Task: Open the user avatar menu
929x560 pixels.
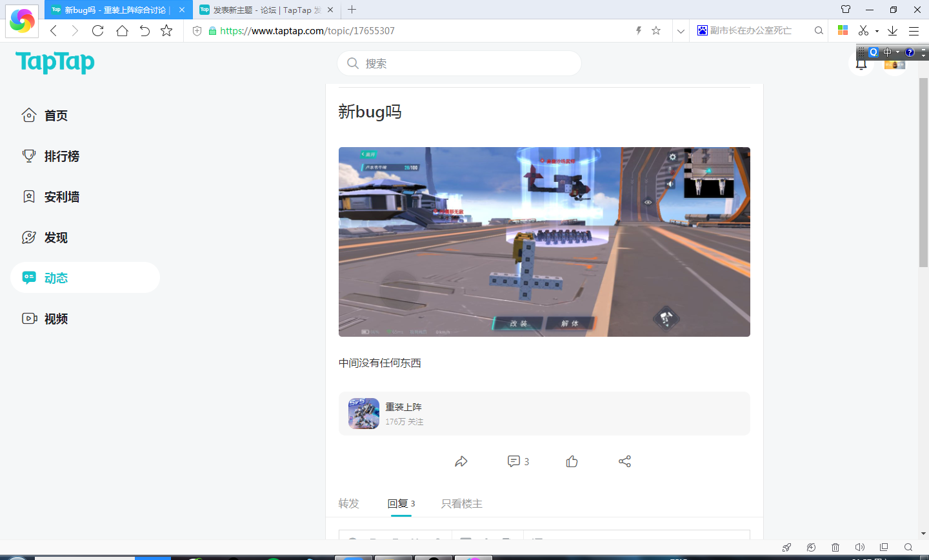Action: click(895, 63)
